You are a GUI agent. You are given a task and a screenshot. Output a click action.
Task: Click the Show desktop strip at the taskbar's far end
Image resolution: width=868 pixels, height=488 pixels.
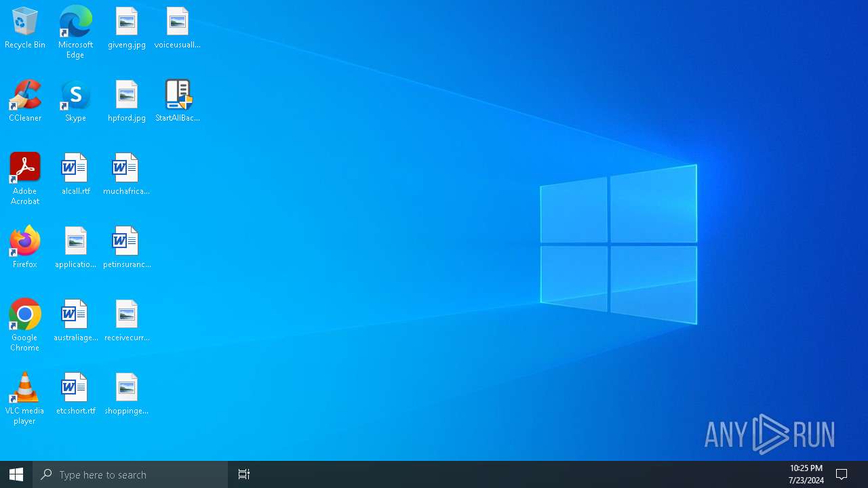(x=865, y=474)
